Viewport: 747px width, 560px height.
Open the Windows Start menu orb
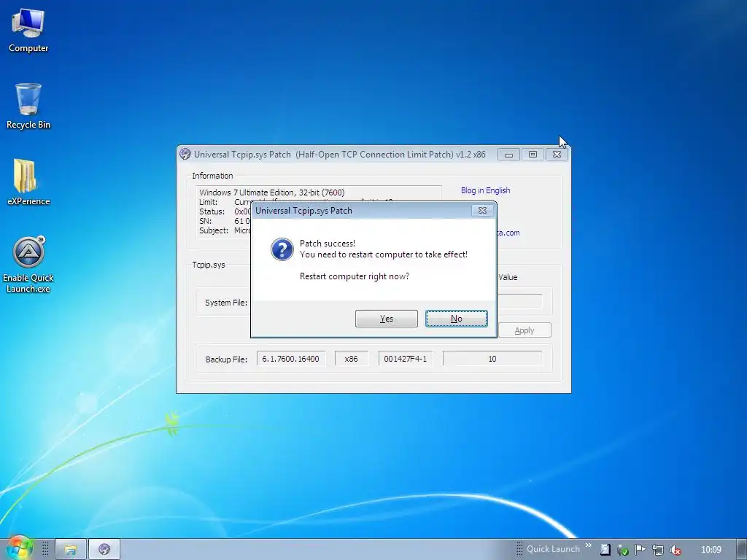(x=19, y=548)
